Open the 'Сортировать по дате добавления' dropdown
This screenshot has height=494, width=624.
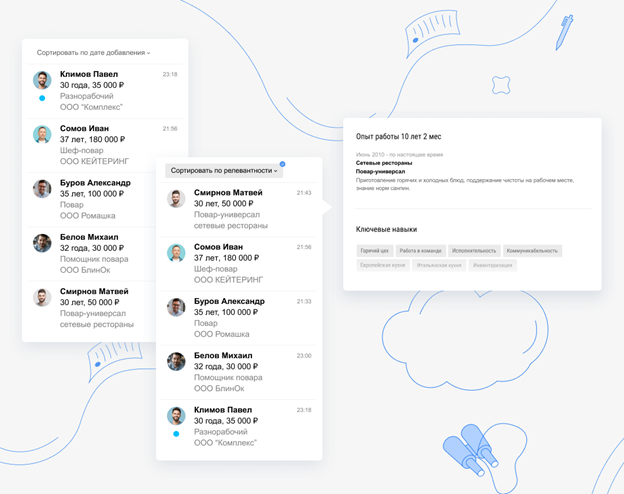(x=93, y=52)
